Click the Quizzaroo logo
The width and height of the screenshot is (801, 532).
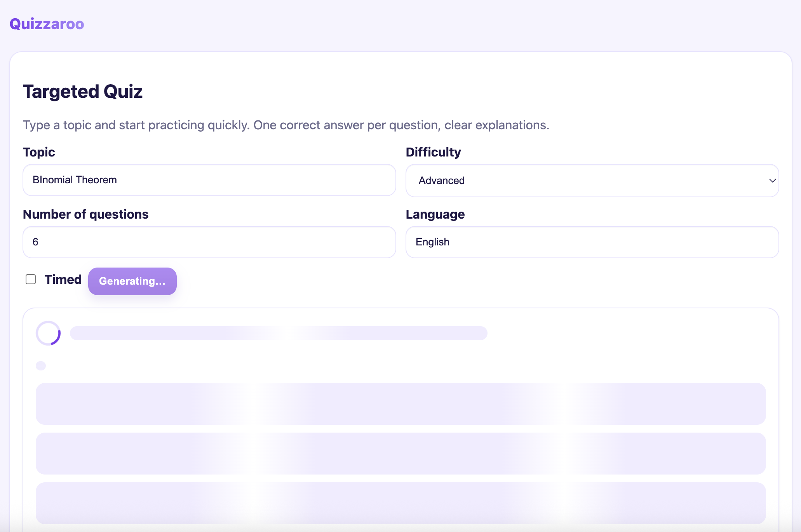(x=47, y=24)
